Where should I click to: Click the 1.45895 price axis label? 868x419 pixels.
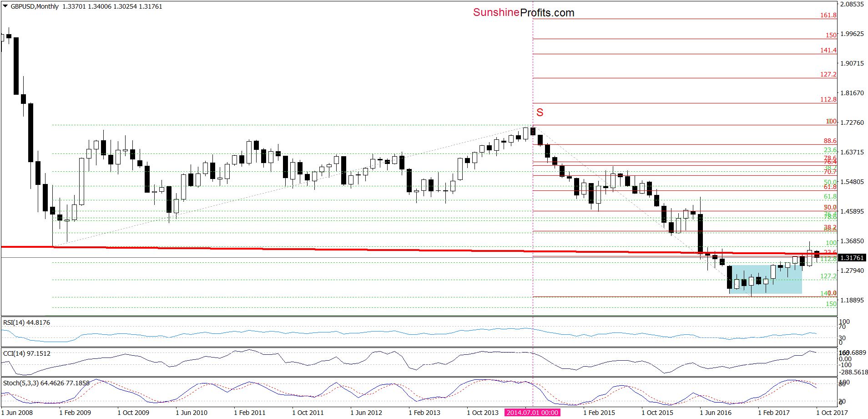point(852,211)
